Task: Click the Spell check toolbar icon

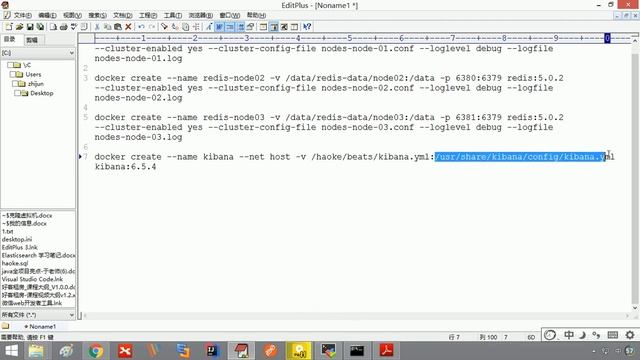Action: (x=74, y=27)
